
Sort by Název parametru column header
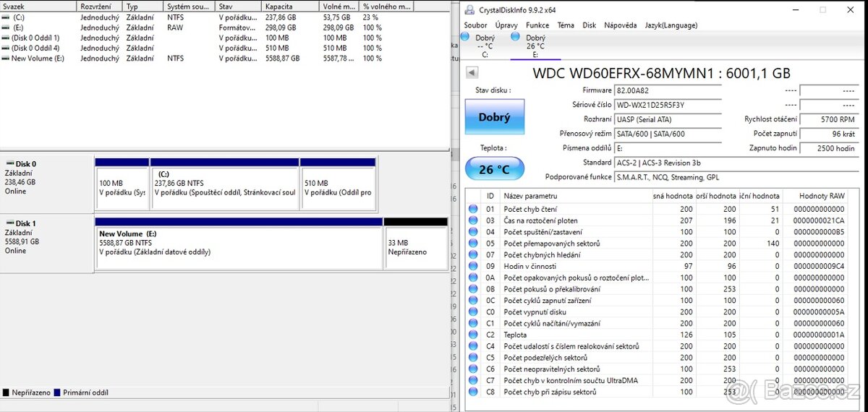(576, 196)
